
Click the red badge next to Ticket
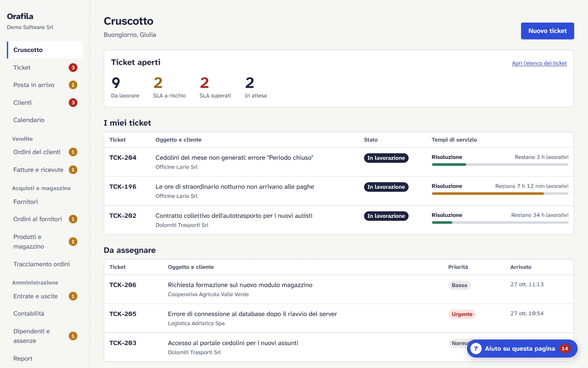73,67
